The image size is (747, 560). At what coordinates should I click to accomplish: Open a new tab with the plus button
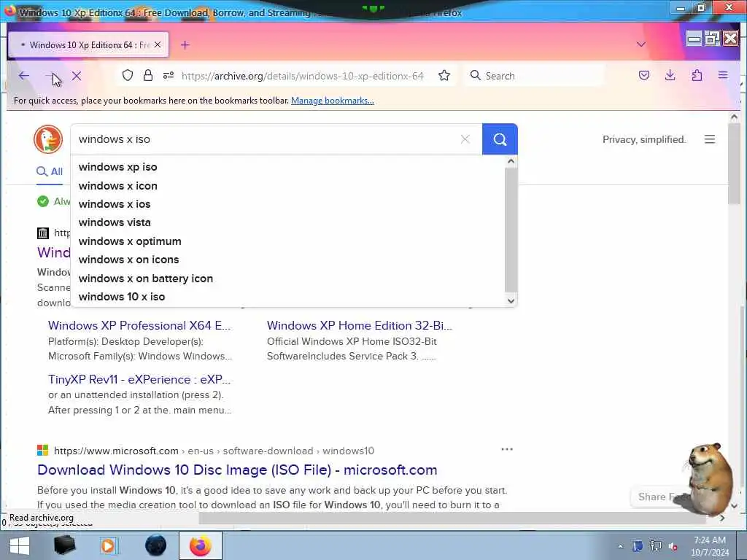(x=185, y=44)
